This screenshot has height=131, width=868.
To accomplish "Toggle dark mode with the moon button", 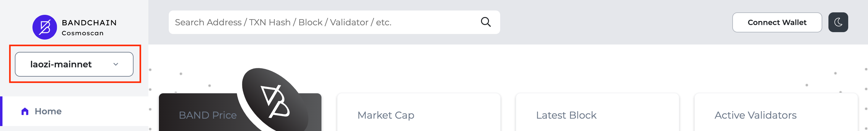I will [x=838, y=22].
